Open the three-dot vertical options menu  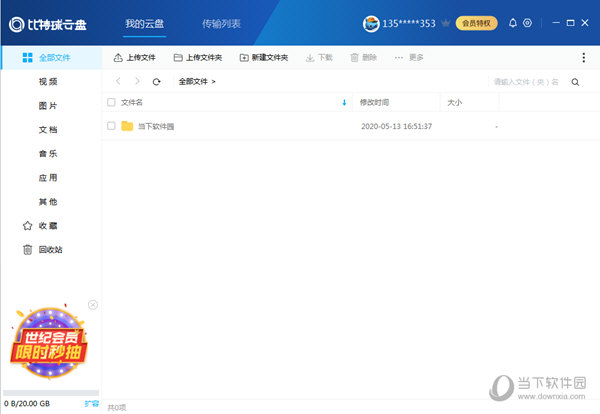coord(584,58)
